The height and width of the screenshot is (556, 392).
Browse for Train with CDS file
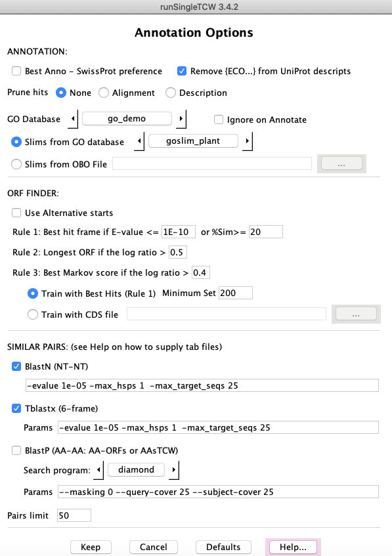pyautogui.click(x=356, y=314)
